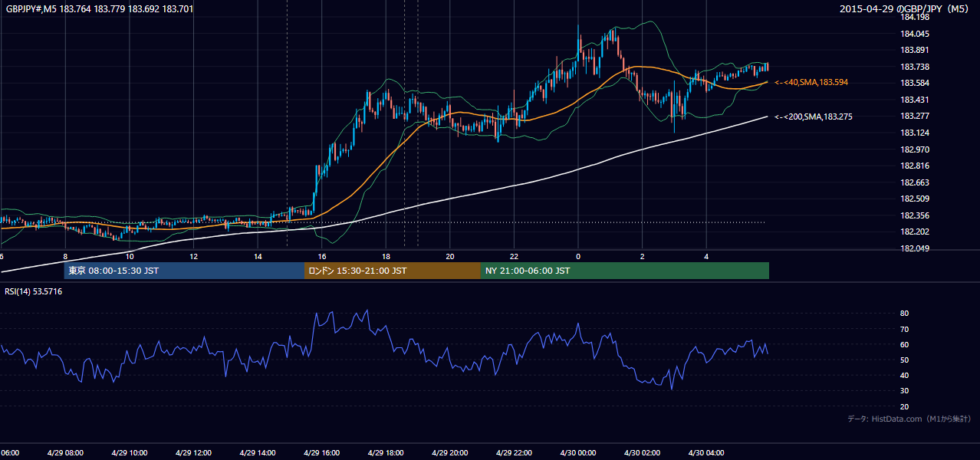Click hour label 18 under the price chart
The height and width of the screenshot is (460, 980).
386,257
